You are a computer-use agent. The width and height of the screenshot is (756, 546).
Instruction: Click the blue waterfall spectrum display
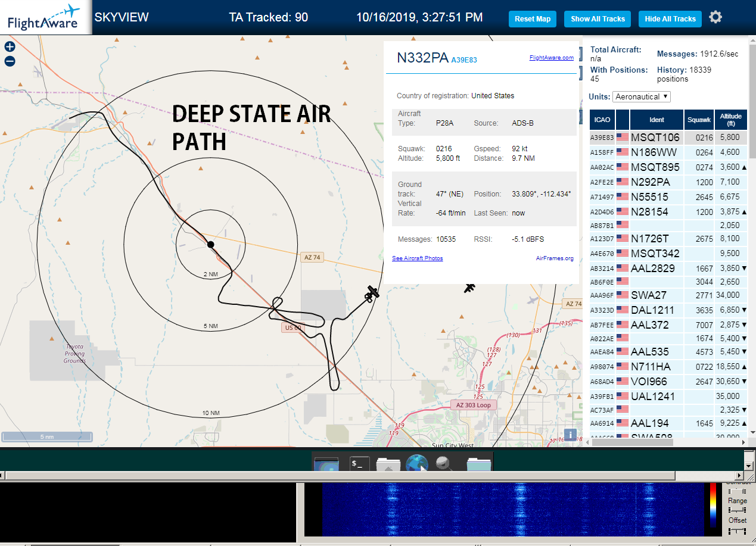[512, 510]
